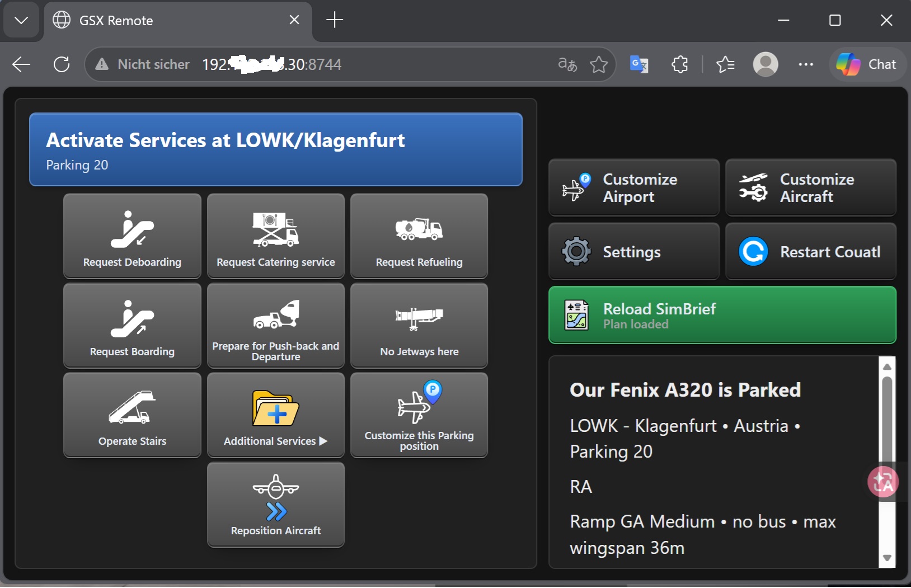Click the RA text line

click(x=581, y=487)
